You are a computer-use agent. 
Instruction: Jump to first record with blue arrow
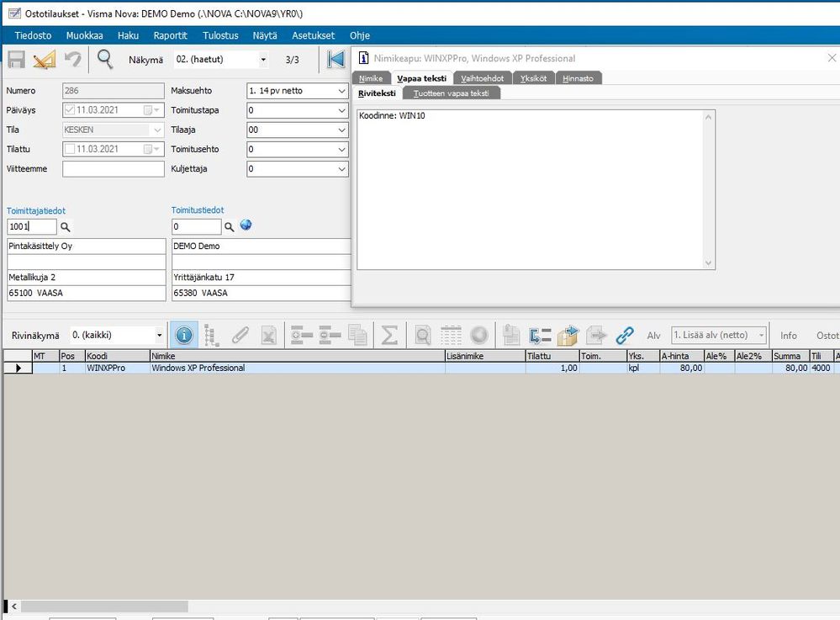tap(335, 59)
